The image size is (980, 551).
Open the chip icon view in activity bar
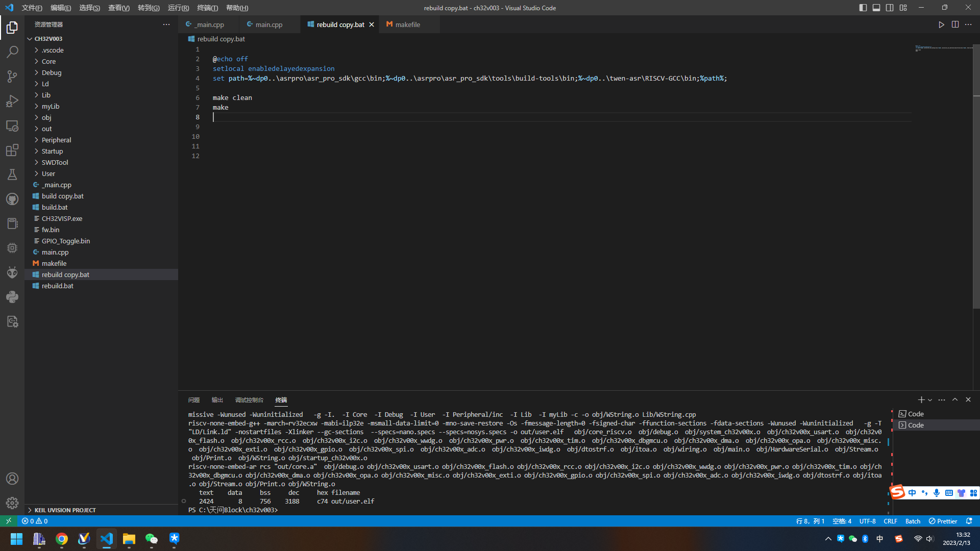click(12, 248)
